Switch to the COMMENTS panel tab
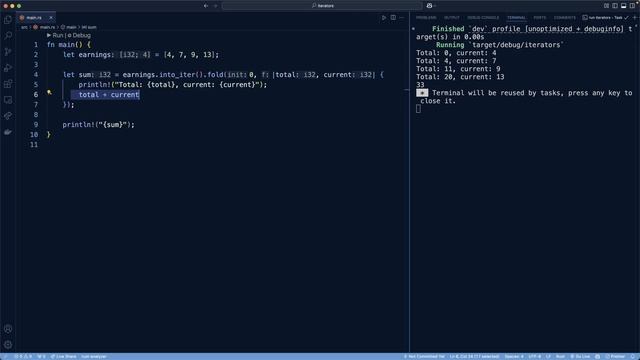Image resolution: width=640 pixels, height=360 pixels. pos(564,18)
